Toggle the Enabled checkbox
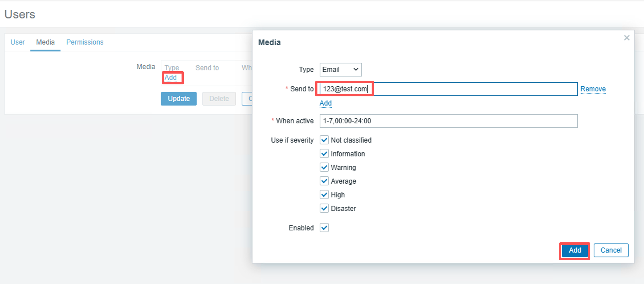Viewport: 644px width, 284px height. pyautogui.click(x=324, y=228)
